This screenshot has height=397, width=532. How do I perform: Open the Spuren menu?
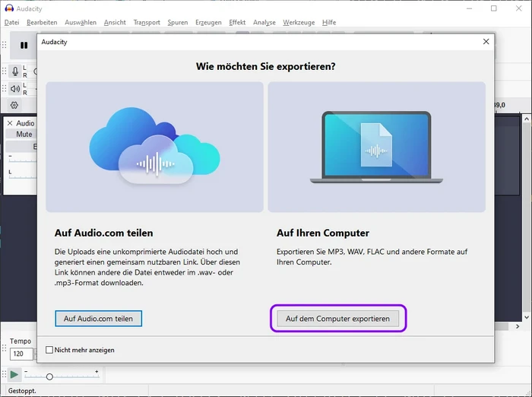point(177,22)
